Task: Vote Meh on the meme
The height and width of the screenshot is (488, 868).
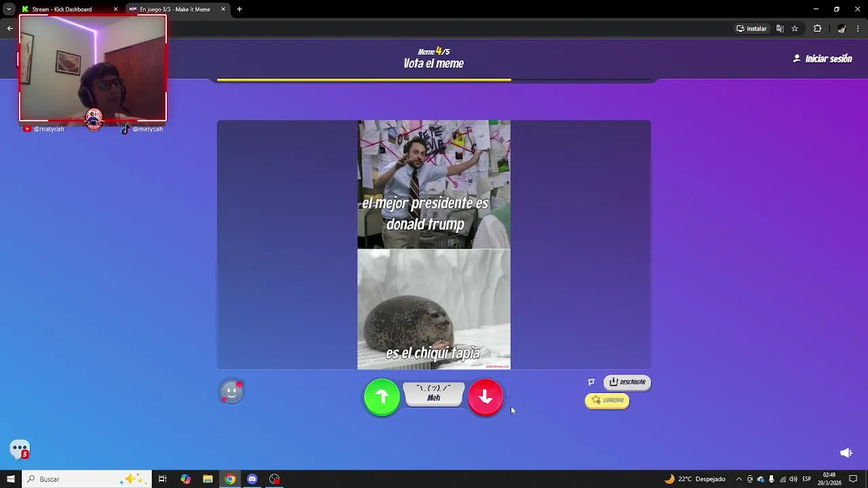Action: click(434, 394)
